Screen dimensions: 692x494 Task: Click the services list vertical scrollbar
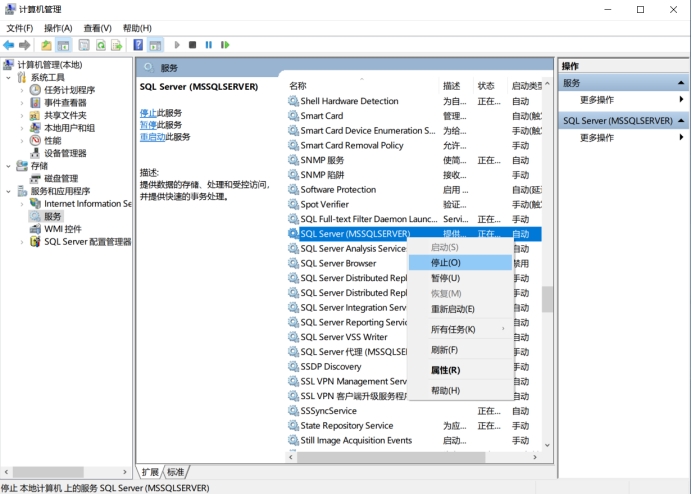click(547, 300)
